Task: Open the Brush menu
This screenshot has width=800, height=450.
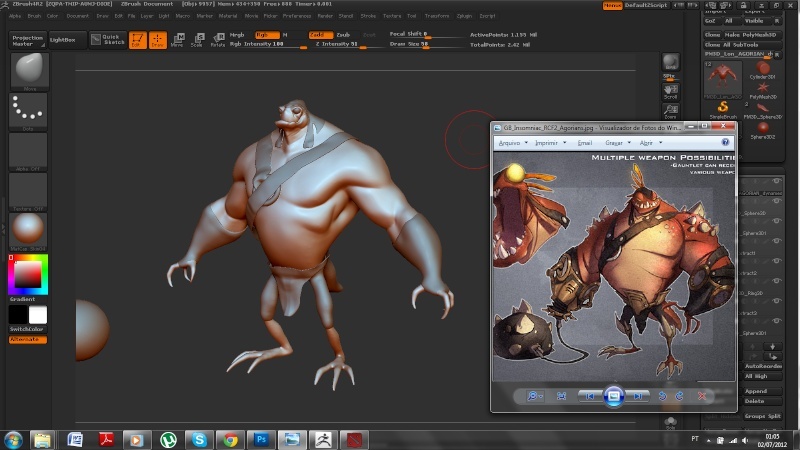Action: pos(34,16)
